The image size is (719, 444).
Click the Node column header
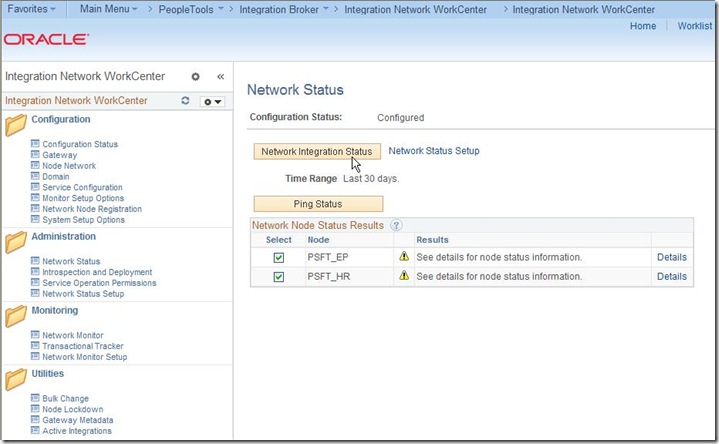[319, 240]
